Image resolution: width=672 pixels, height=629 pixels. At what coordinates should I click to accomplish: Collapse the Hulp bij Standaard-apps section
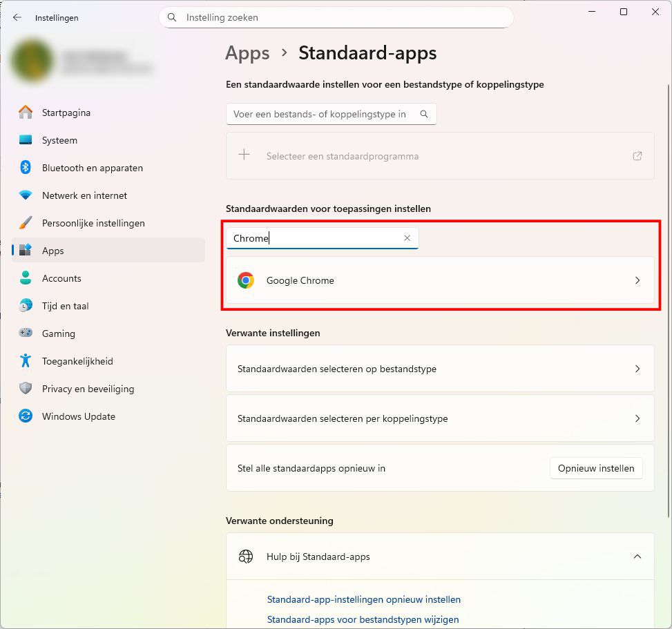pos(637,557)
